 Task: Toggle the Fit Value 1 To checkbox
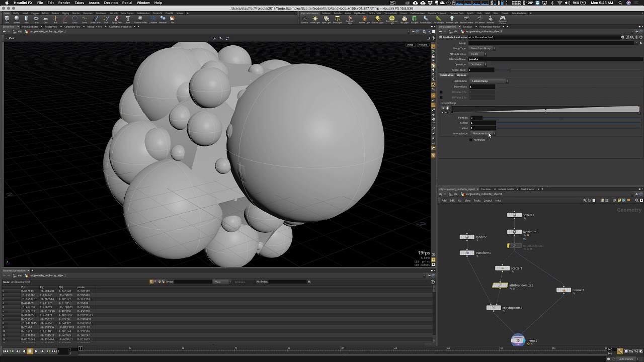[x=441, y=98]
